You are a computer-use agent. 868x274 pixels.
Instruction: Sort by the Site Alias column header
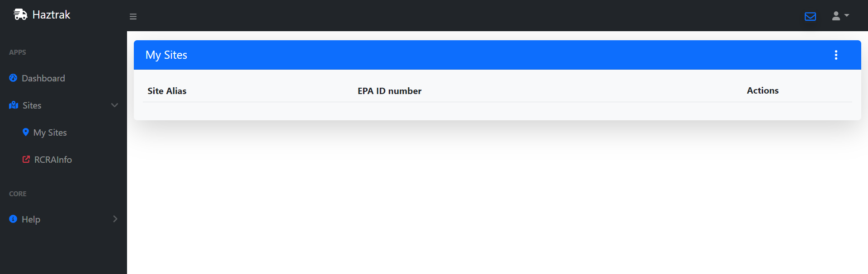tap(167, 90)
